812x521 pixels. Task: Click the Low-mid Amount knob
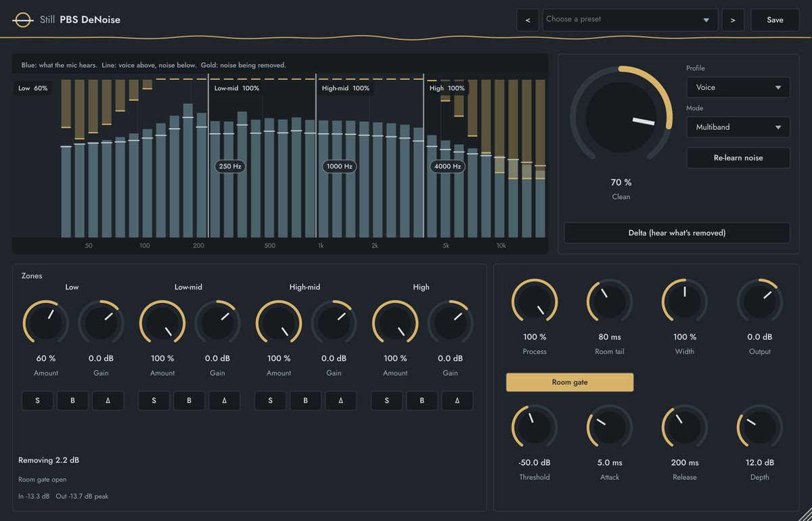pos(162,323)
